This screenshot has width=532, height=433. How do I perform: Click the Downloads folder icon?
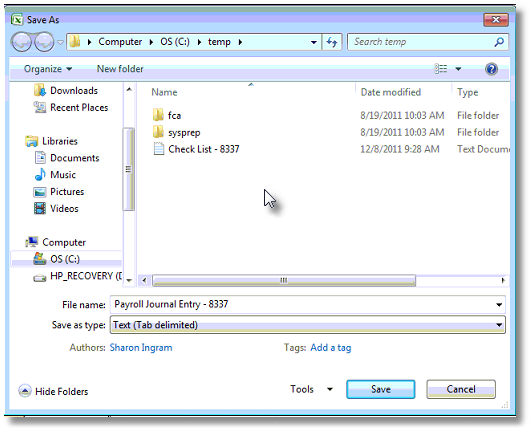pyautogui.click(x=40, y=90)
